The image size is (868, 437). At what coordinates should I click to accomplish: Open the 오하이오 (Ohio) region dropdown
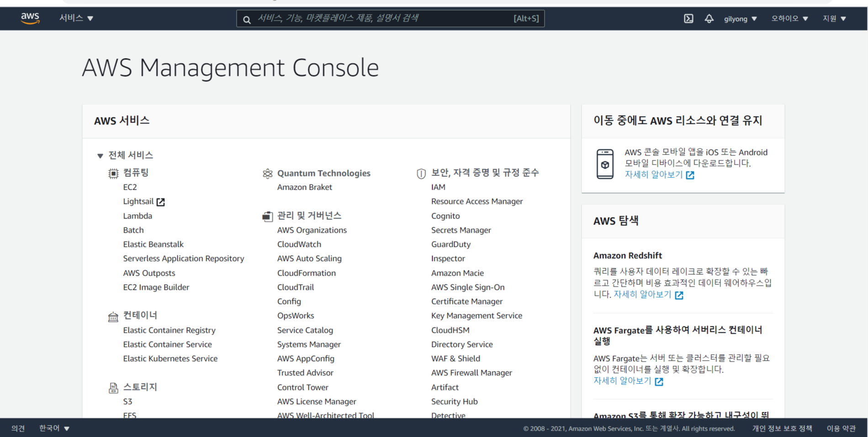(790, 19)
